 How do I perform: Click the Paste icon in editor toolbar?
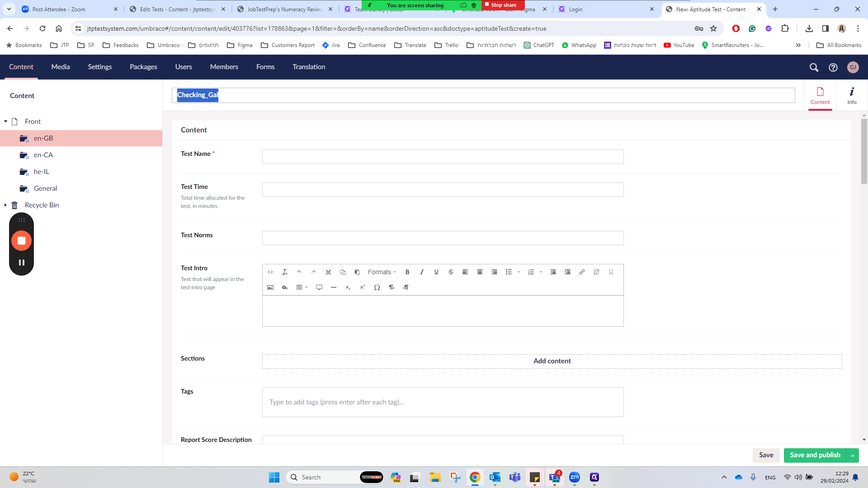tap(357, 272)
